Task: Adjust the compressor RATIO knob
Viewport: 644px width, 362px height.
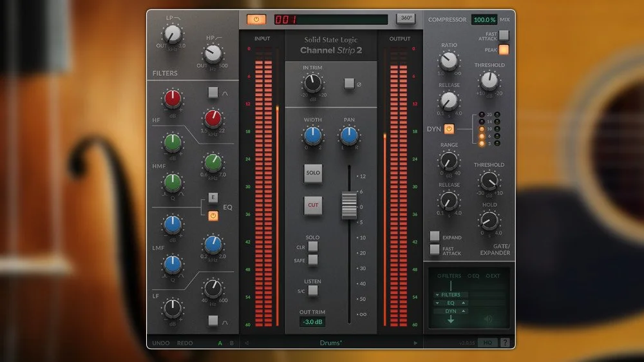Action: (x=448, y=61)
